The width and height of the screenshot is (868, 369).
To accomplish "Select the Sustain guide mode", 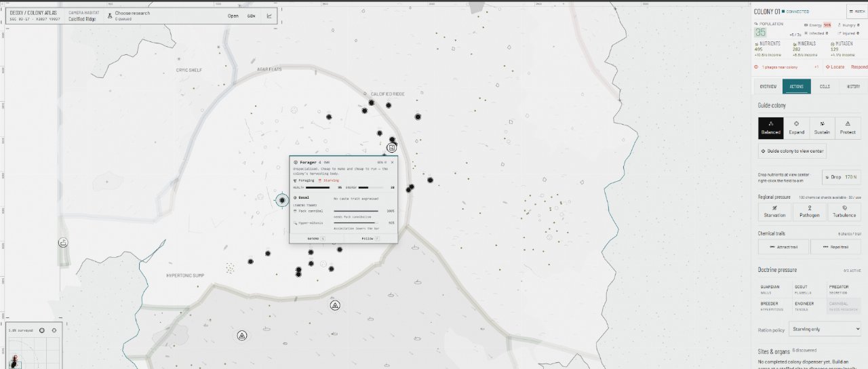I will point(822,128).
